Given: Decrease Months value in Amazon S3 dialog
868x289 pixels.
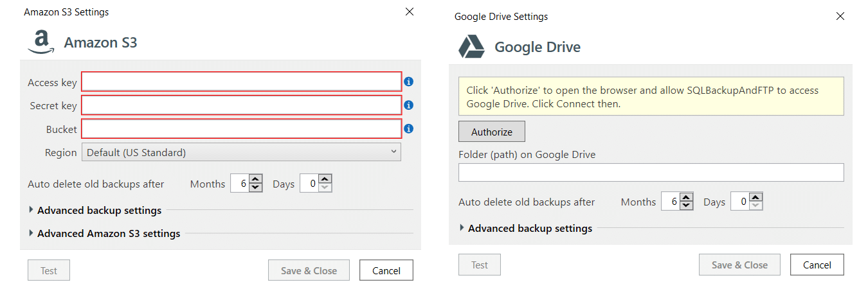Looking at the screenshot, I should point(255,188).
